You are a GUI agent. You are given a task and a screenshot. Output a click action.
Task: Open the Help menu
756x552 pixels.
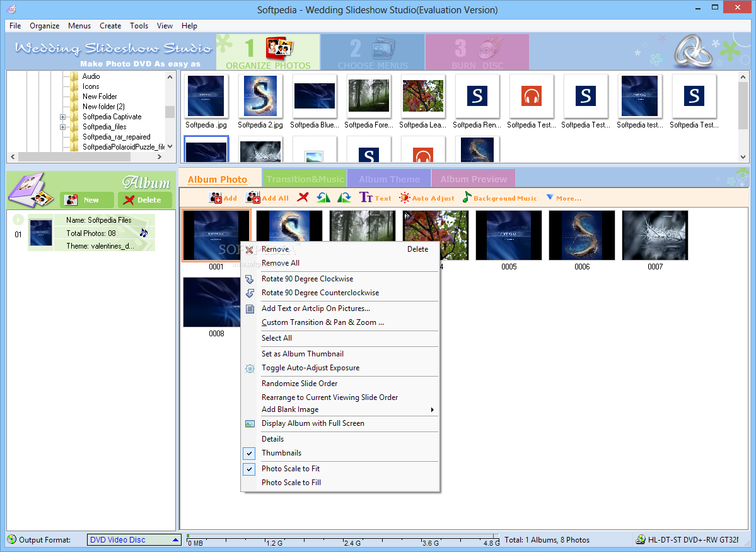[189, 26]
